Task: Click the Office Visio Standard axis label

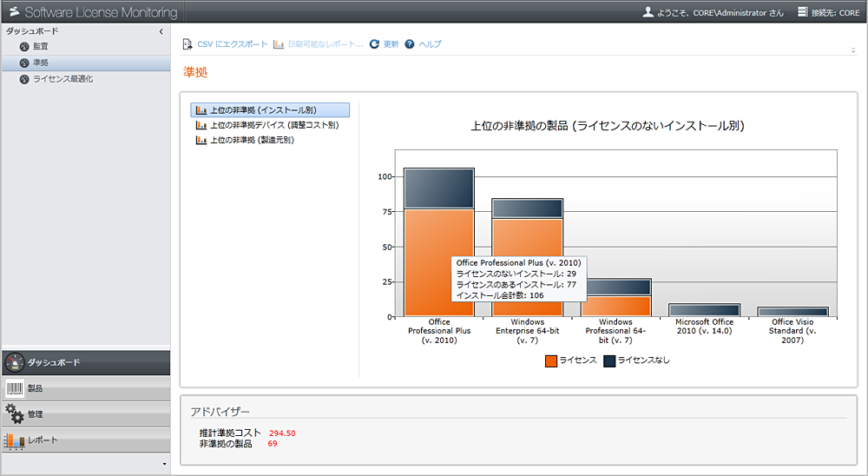Action: coord(792,331)
